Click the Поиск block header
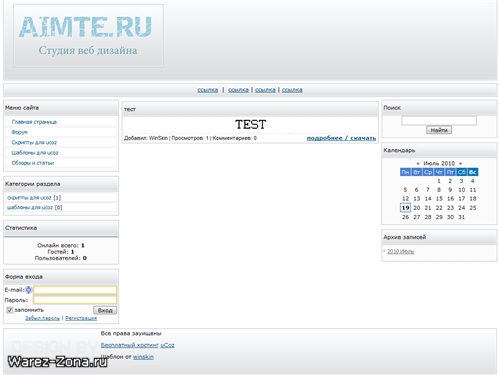 tap(439, 108)
